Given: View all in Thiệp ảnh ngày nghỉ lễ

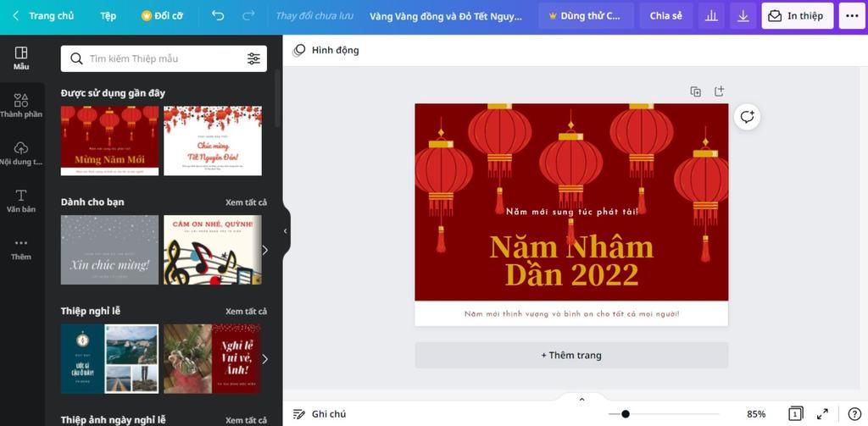Looking at the screenshot, I should [246, 420].
